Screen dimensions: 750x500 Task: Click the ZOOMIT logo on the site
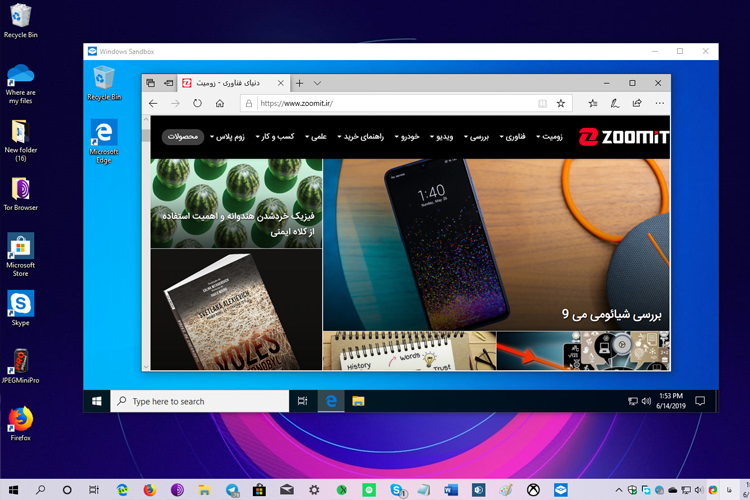624,137
